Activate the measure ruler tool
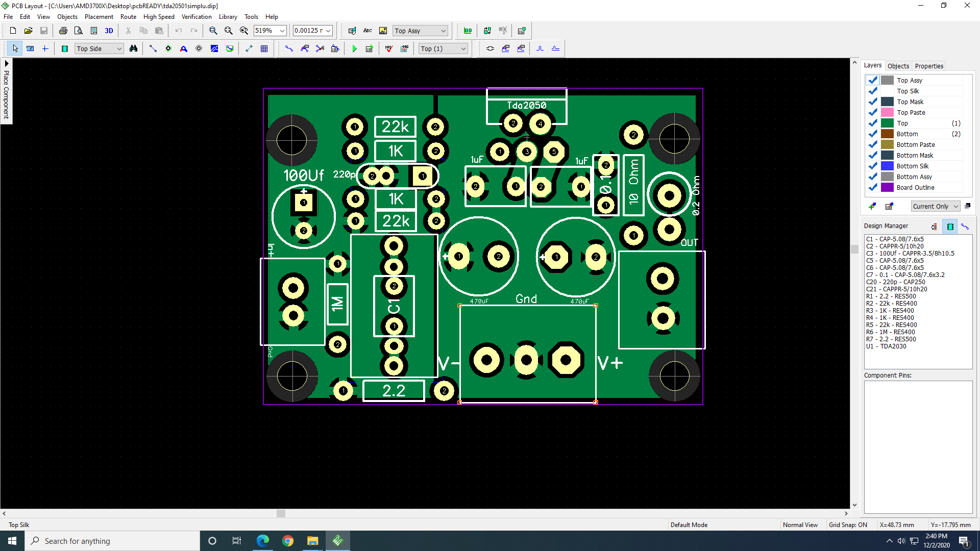The image size is (980, 551). [30, 48]
